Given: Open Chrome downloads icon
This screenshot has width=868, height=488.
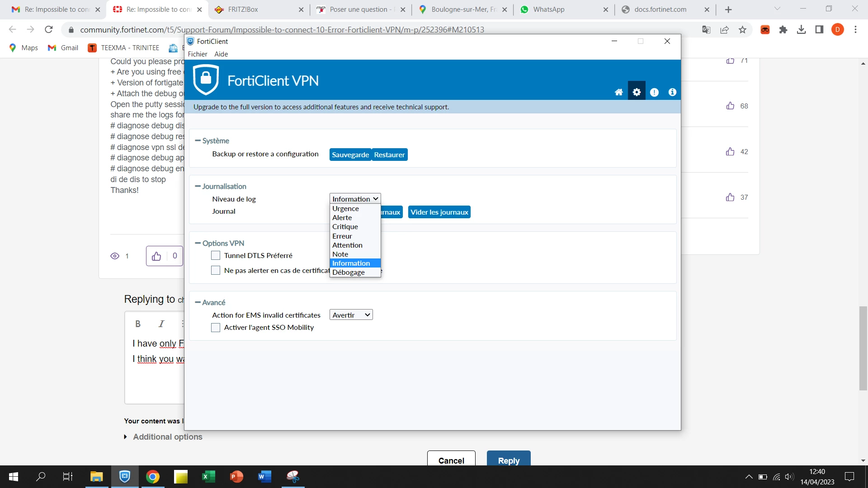Looking at the screenshot, I should pyautogui.click(x=801, y=30).
